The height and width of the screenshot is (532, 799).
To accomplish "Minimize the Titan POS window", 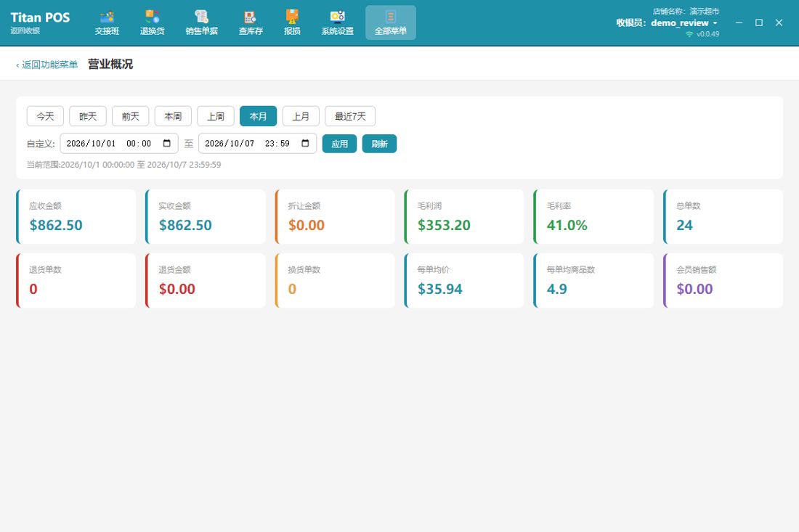I will click(x=739, y=23).
